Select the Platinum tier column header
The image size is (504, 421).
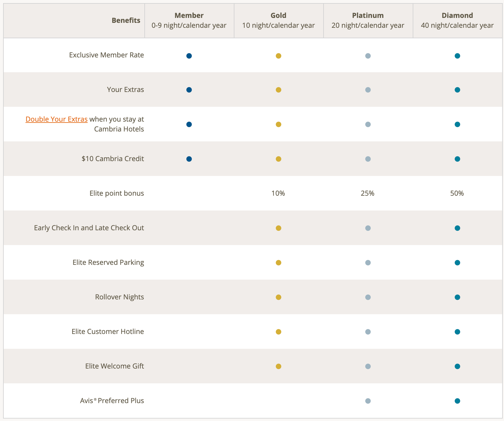[368, 20]
